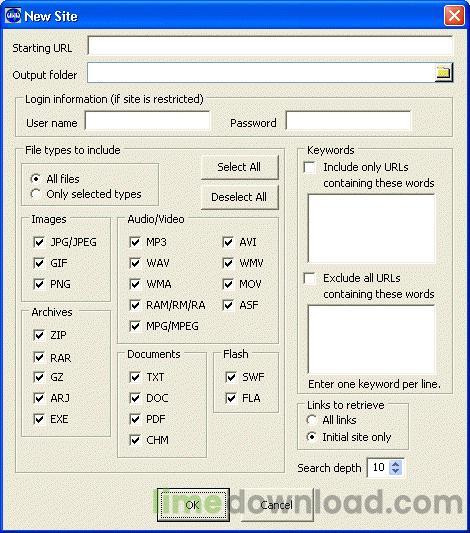Toggle the ZIP archive checkbox

click(39, 335)
